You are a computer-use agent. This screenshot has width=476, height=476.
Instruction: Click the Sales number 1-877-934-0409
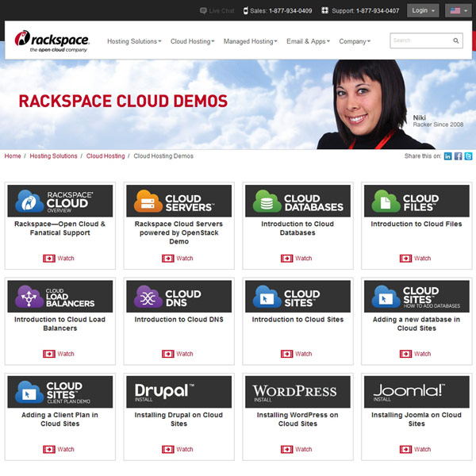(x=290, y=10)
